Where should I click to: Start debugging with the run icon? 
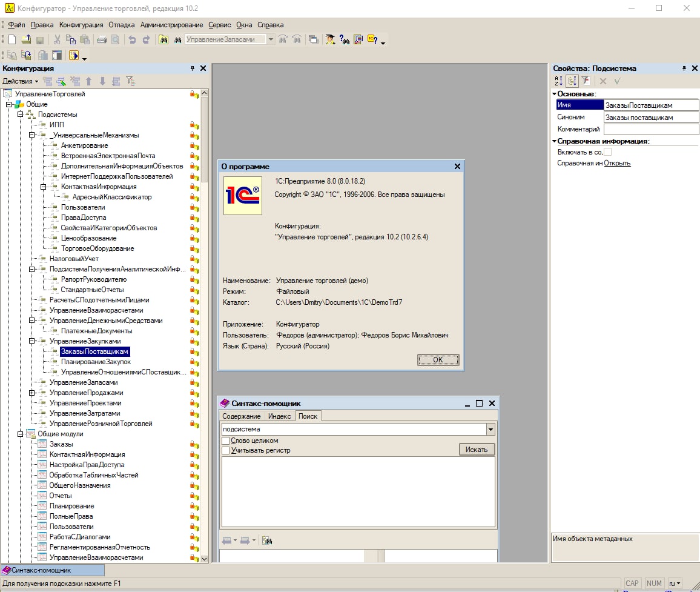coord(74,55)
